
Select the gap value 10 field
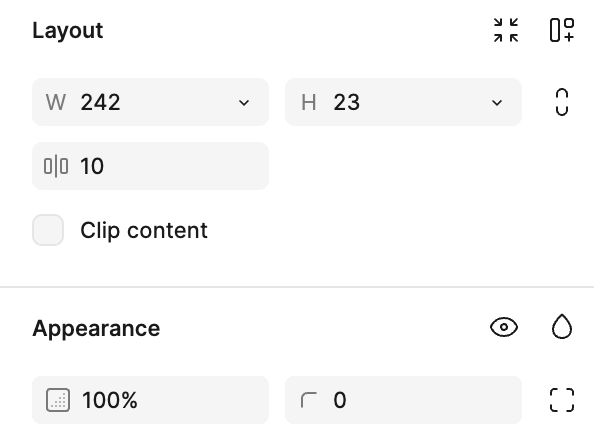150,166
